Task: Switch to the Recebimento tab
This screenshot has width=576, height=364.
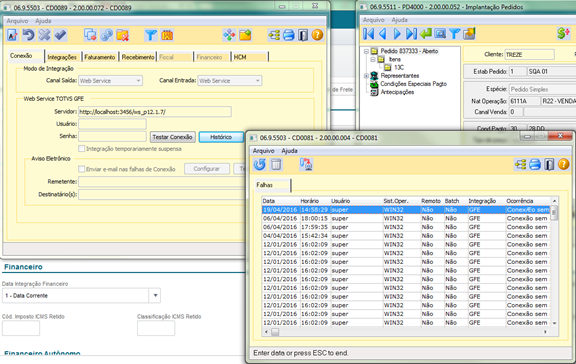Action: click(x=138, y=57)
